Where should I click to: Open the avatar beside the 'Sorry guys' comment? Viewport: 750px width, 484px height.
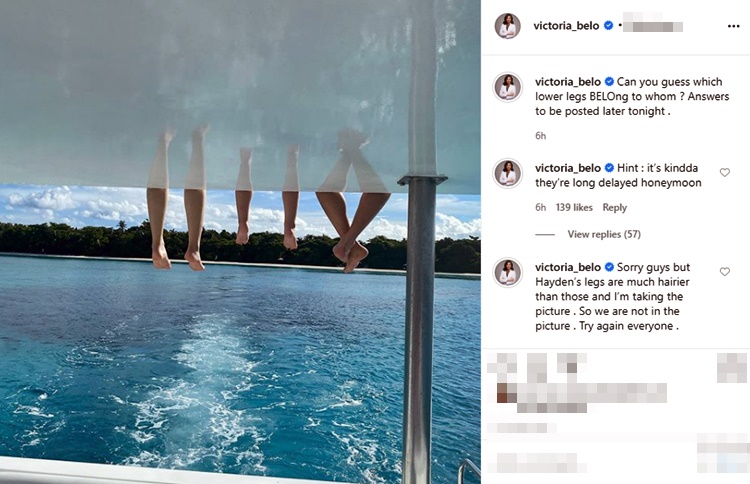(507, 273)
